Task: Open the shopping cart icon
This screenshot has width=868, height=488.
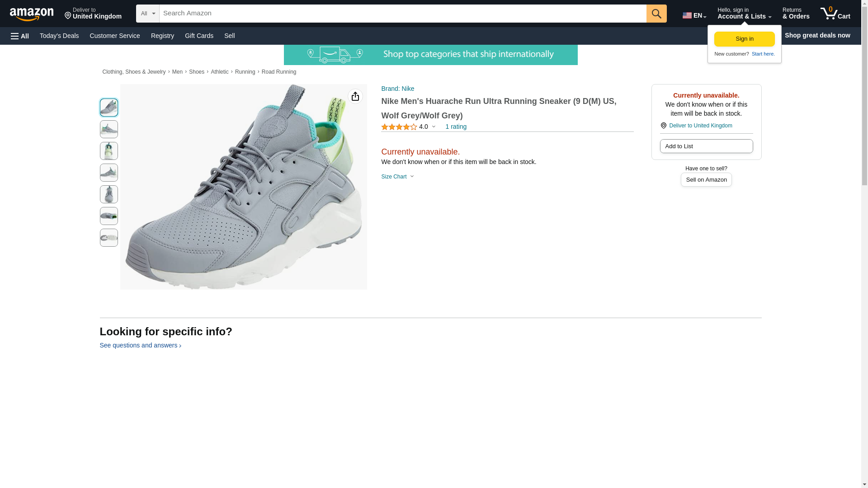Action: pyautogui.click(x=835, y=14)
